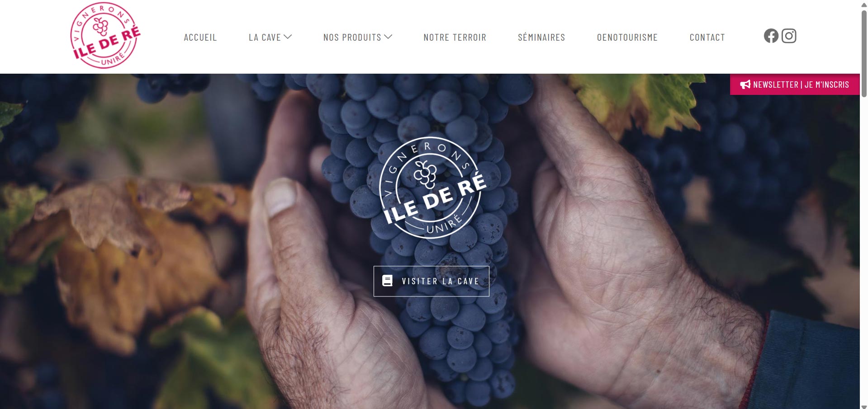Select the Séminaires menu item

click(x=541, y=38)
